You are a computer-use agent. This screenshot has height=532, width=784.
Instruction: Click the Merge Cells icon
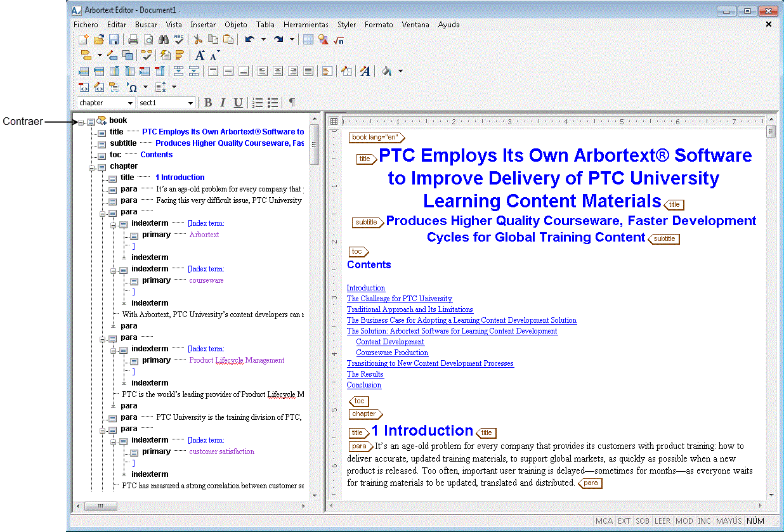(179, 71)
